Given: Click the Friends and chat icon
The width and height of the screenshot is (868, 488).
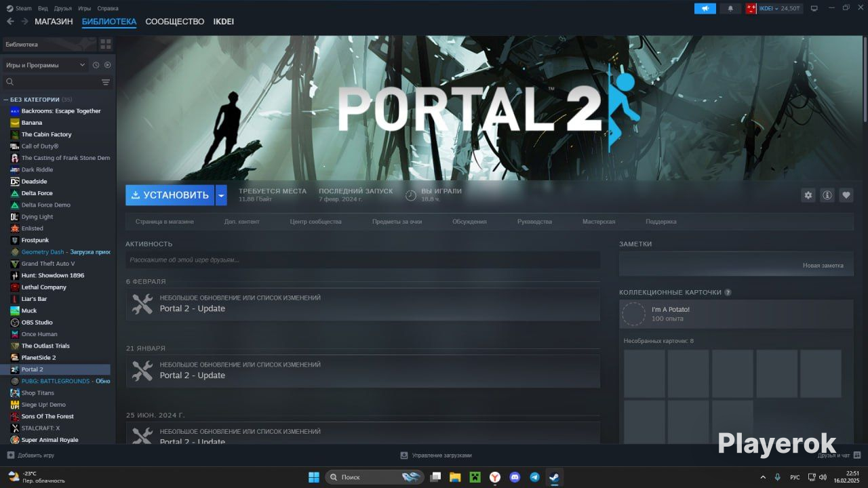Looking at the screenshot, I should click(857, 455).
